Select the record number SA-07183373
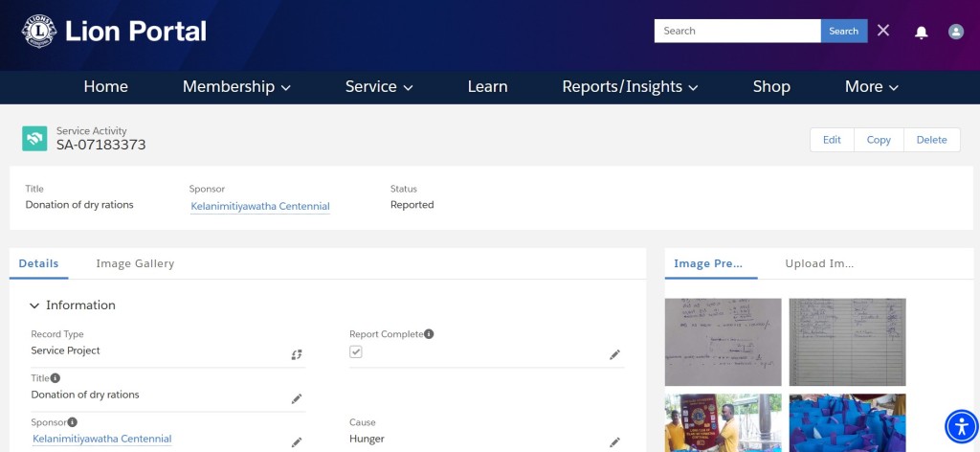This screenshot has height=452, width=980. [101, 145]
